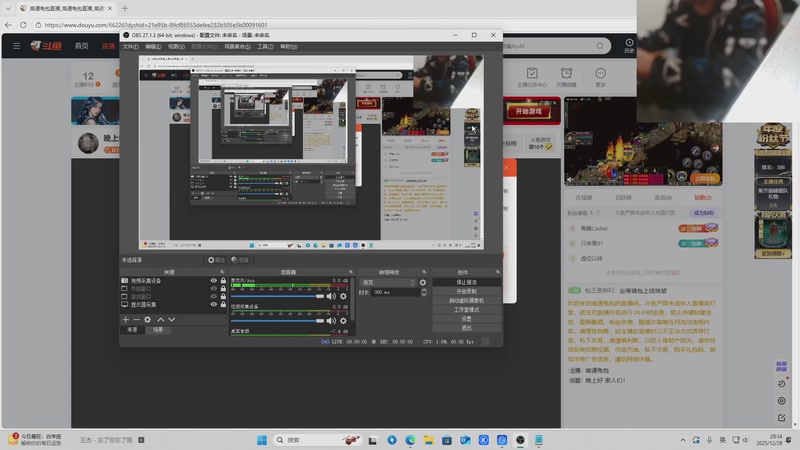Image resolution: width=800 pixels, height=450 pixels.
Task: Expand the system tray hidden icons
Action: [683, 440]
